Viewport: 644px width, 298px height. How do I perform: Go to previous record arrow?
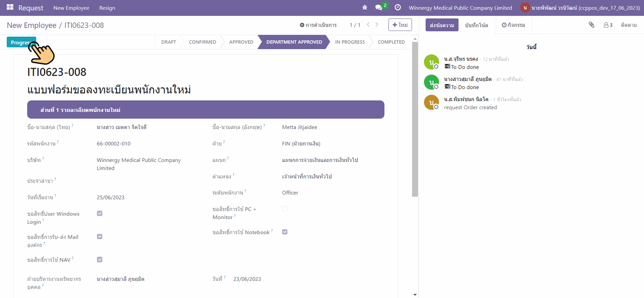pos(368,25)
